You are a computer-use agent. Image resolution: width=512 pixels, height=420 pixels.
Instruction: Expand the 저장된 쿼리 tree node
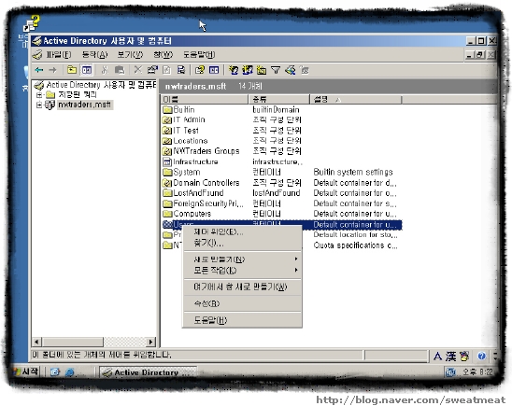(x=39, y=95)
